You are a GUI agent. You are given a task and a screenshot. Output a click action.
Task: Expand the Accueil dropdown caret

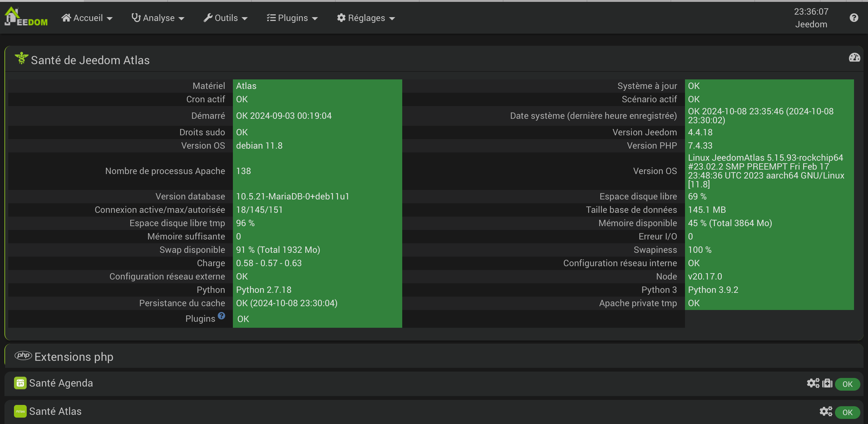[x=110, y=19]
